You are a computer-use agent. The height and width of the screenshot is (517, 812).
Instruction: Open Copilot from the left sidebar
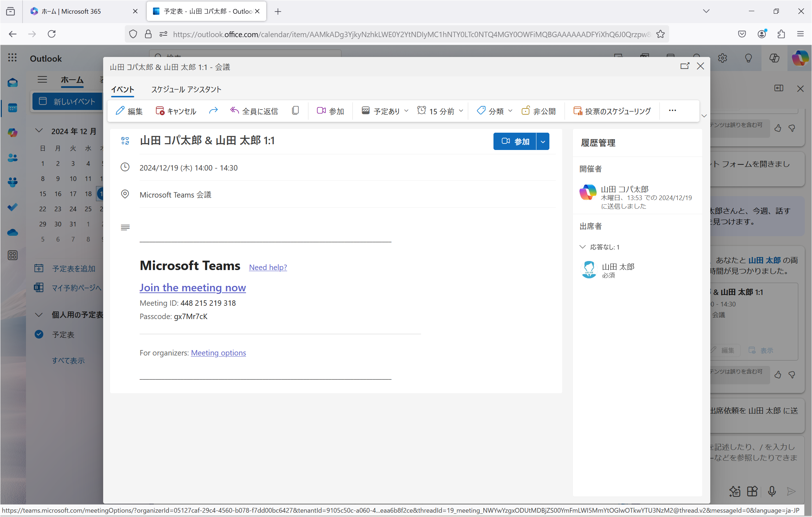coord(13,133)
